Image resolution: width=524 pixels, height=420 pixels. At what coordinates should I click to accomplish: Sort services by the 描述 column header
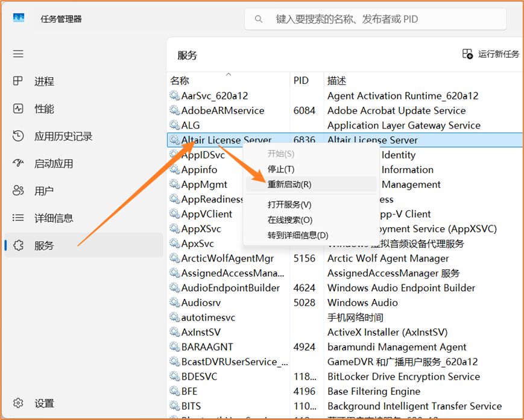(x=336, y=81)
